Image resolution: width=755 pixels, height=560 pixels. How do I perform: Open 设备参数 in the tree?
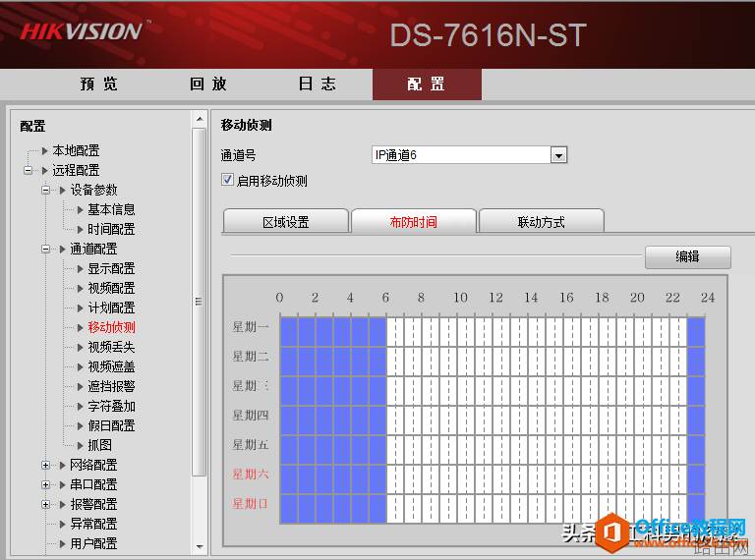click(94, 190)
